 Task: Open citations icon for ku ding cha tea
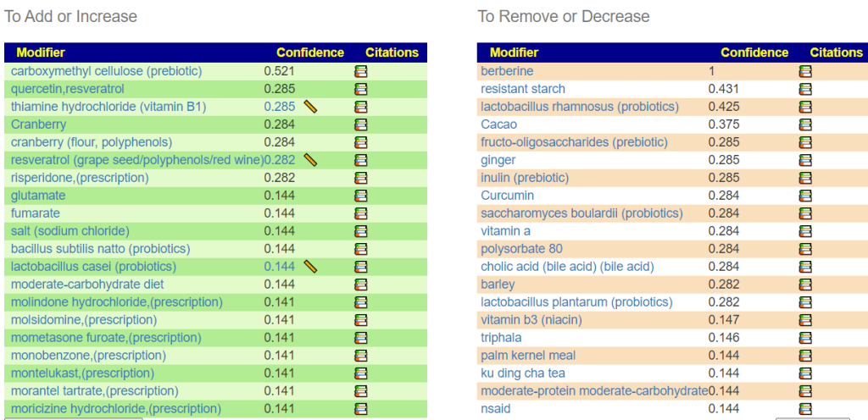coord(805,373)
